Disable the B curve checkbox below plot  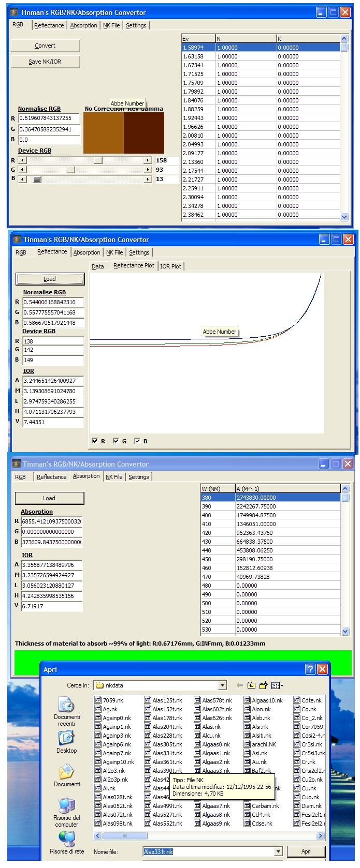point(137,441)
